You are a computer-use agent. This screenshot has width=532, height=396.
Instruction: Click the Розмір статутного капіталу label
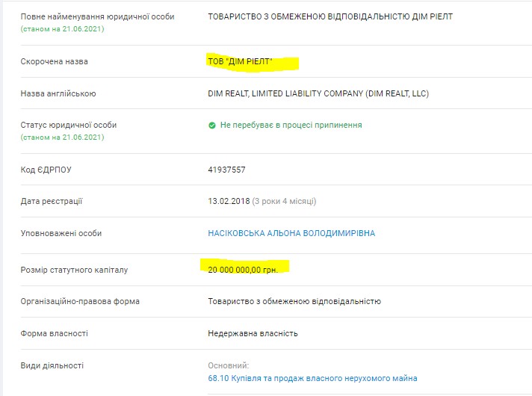[74, 270]
